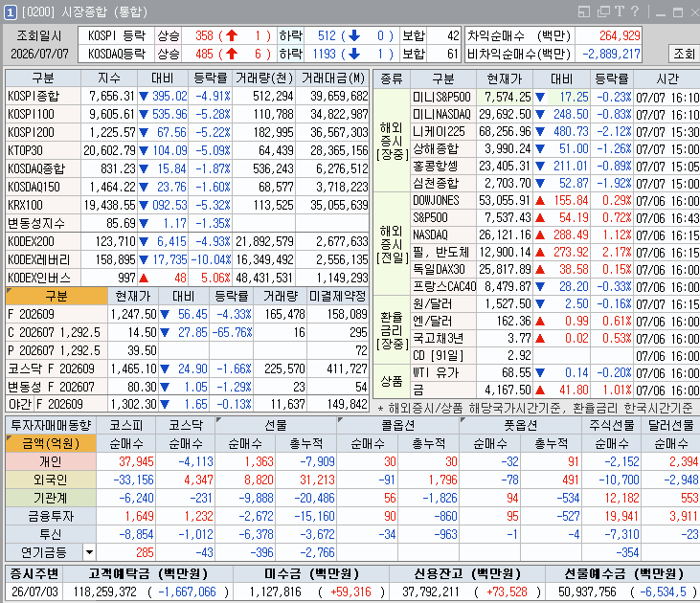Click the 조회일시 date 2026/07/07

pyautogui.click(x=39, y=54)
